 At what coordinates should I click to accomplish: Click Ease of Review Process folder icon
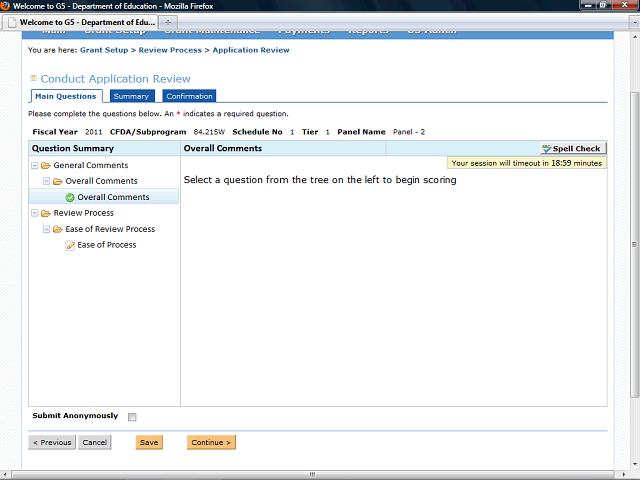(58, 229)
